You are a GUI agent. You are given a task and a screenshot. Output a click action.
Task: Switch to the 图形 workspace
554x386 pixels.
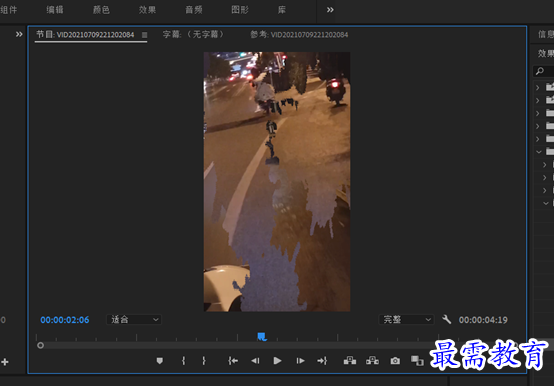(240, 10)
